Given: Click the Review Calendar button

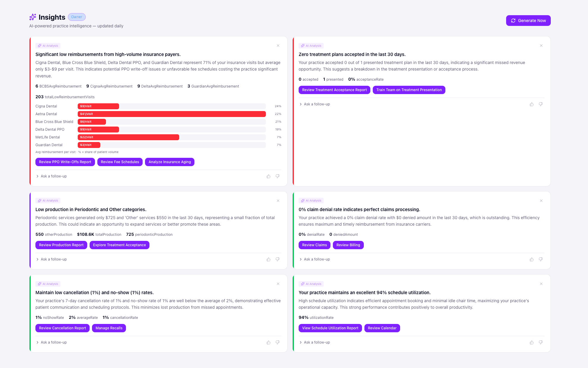Looking at the screenshot, I should [382, 328].
